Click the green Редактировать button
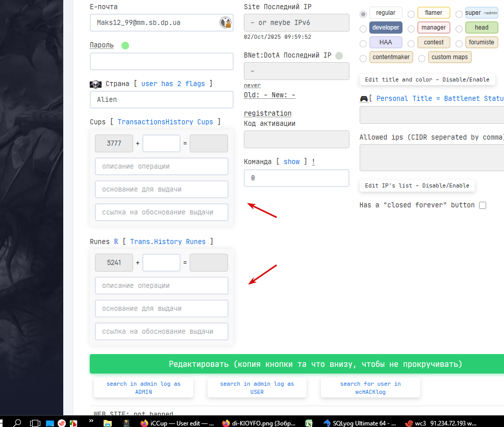Viewport: 504px width, 427px height. click(297, 364)
